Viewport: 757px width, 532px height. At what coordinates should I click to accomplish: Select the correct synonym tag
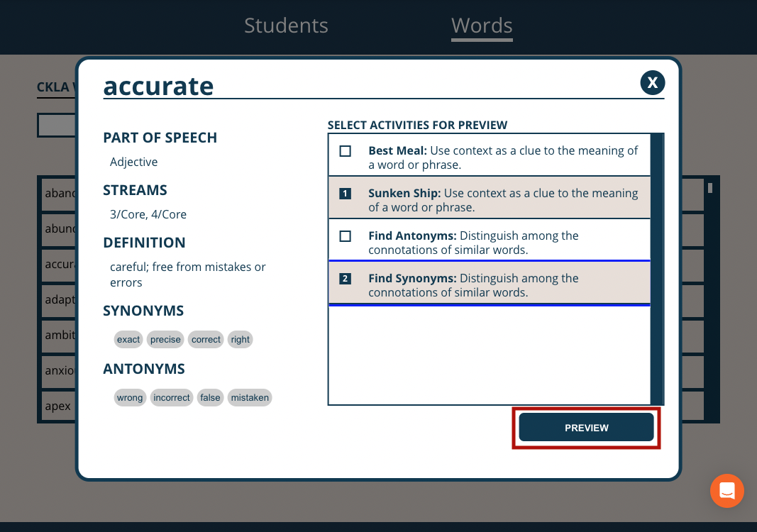205,339
